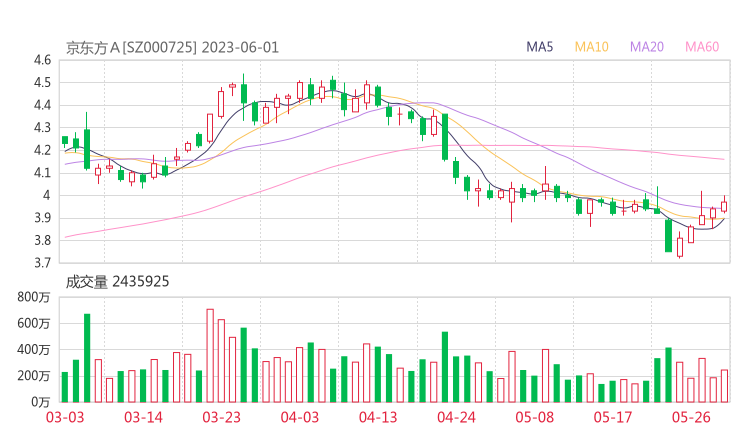Click the tall green volume bar near 04-24
Screen dimensions: 740x440
[x=445, y=367]
